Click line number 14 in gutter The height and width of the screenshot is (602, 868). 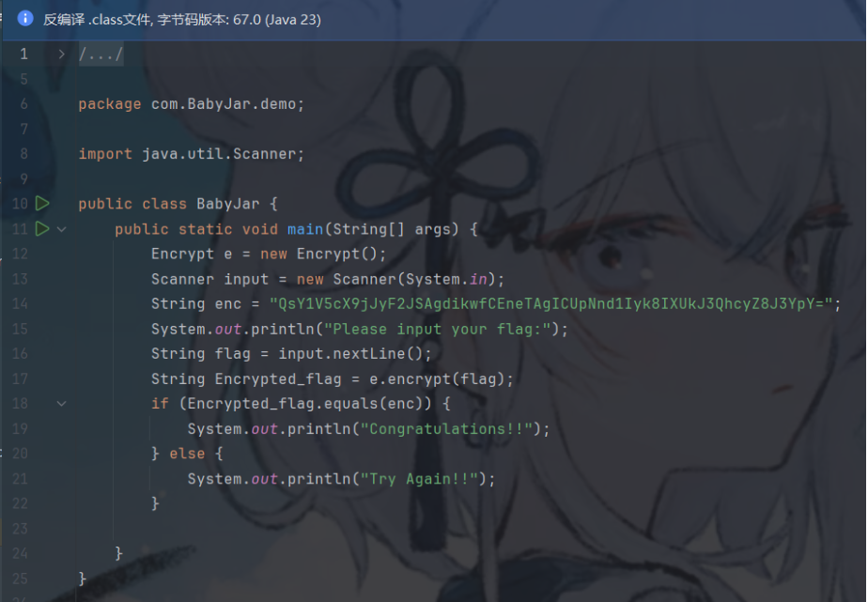point(20,303)
